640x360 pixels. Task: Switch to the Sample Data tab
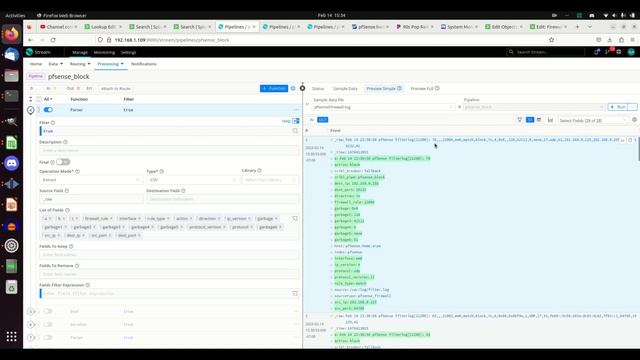coord(345,89)
